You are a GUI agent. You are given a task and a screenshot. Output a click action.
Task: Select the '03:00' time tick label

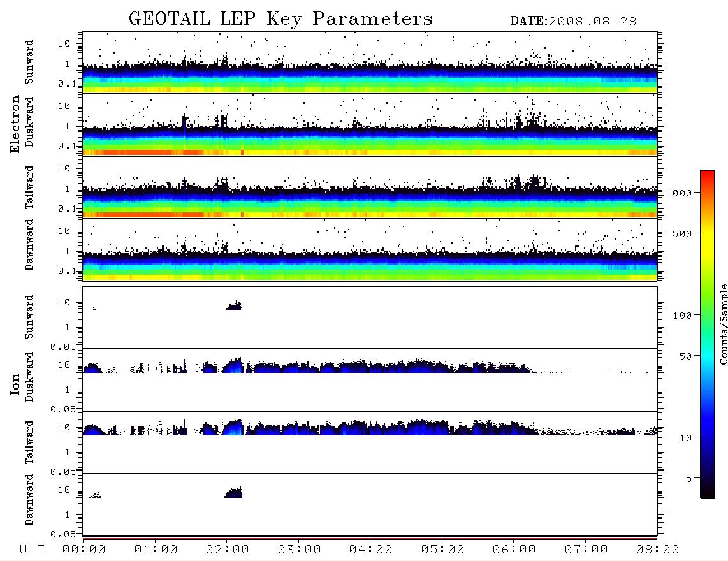click(x=300, y=550)
